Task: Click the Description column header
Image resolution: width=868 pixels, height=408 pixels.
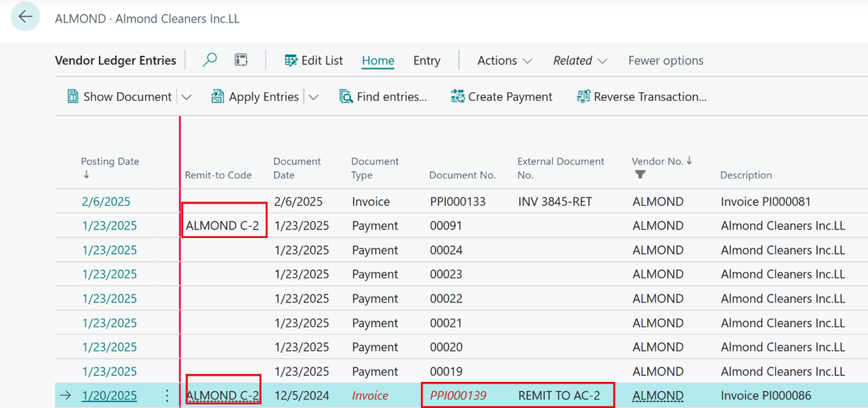Action: (746, 175)
